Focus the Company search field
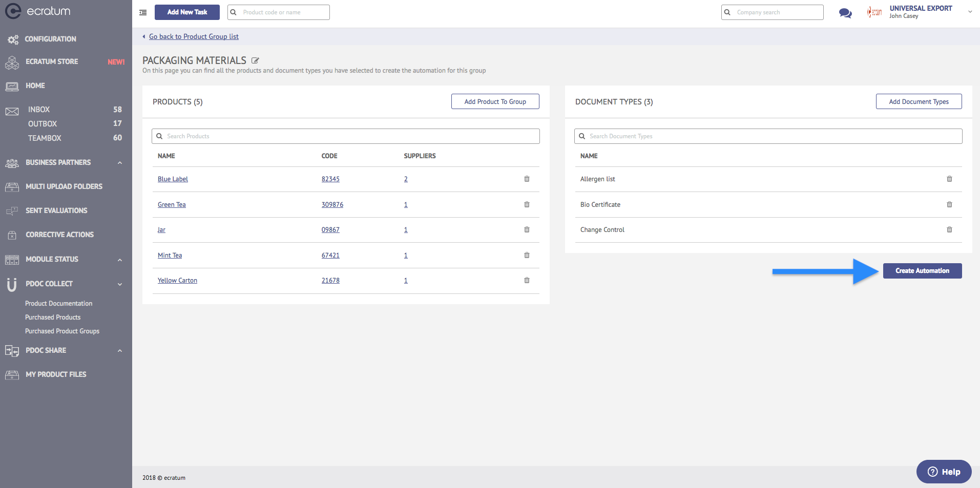Image resolution: width=980 pixels, height=488 pixels. pos(773,12)
